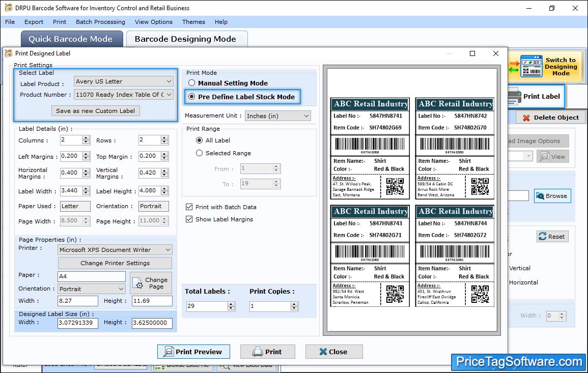Click the Print Designed Label dialog icon
This screenshot has width=588, height=373.
click(9, 53)
